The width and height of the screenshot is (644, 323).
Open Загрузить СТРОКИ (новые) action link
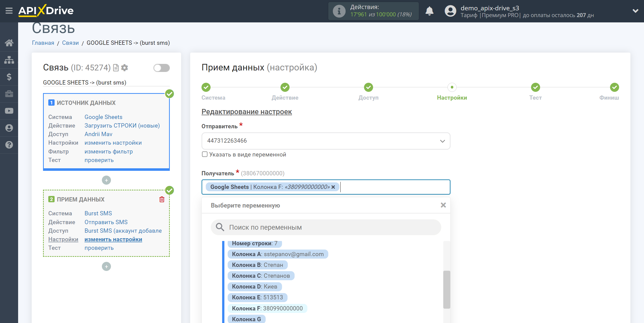pos(122,126)
